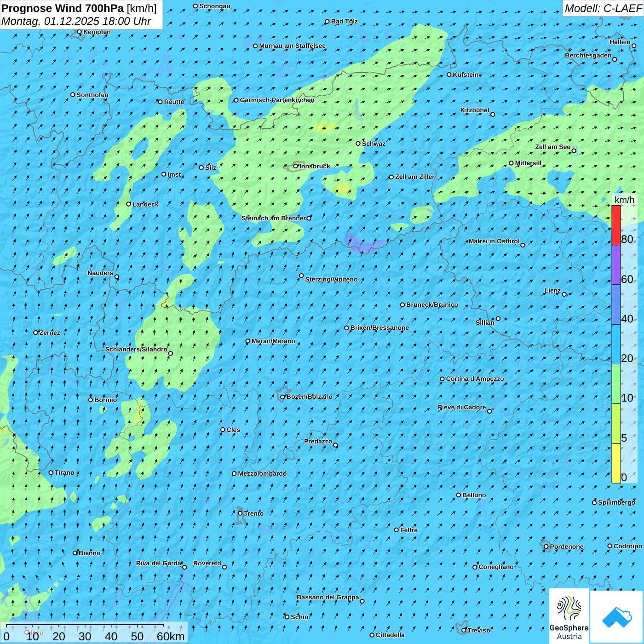Image resolution: width=644 pixels, height=644 pixels.
Task: Click the Sterzing/Vipiteno label
Action: click(331, 279)
